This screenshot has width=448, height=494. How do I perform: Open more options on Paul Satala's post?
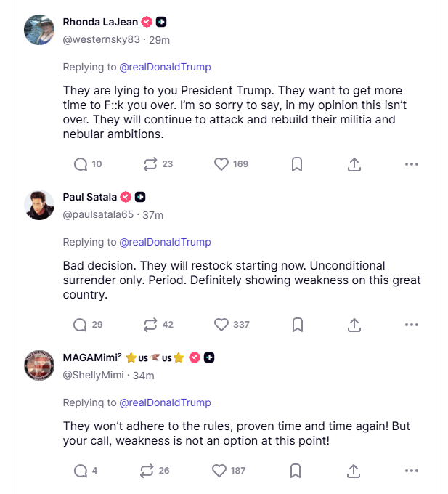click(412, 325)
